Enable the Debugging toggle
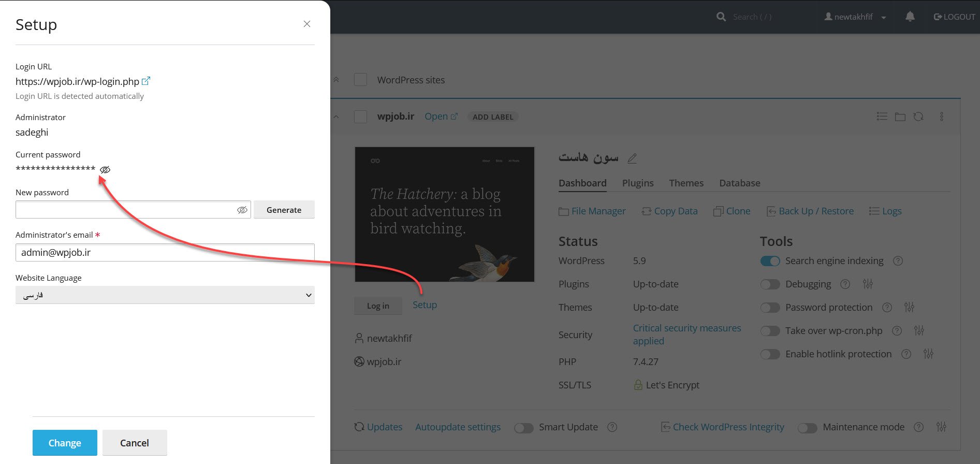 pos(770,284)
